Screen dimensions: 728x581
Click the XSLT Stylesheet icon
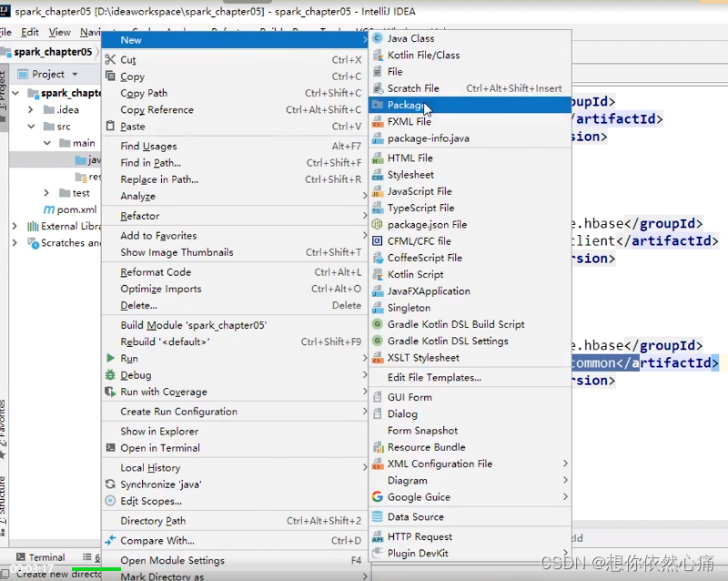[x=378, y=358]
